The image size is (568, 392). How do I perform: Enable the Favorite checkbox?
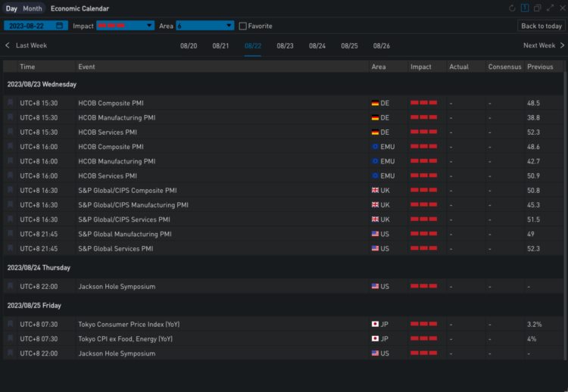tap(242, 26)
